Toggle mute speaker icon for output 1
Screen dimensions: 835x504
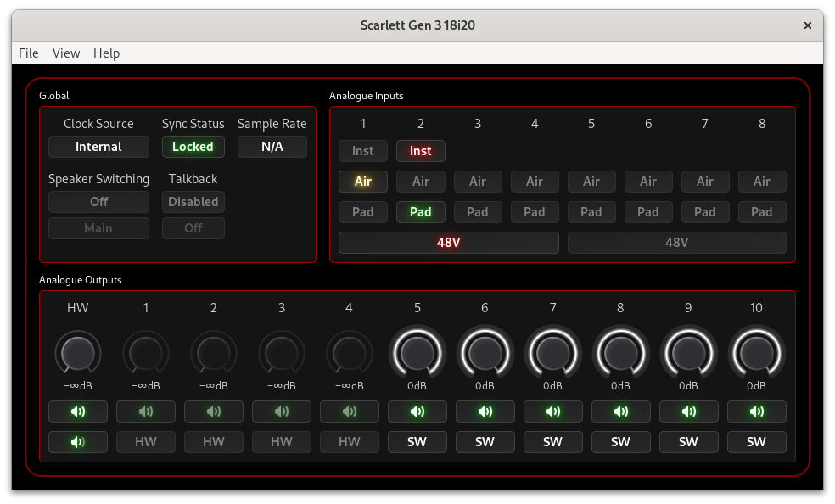click(146, 412)
